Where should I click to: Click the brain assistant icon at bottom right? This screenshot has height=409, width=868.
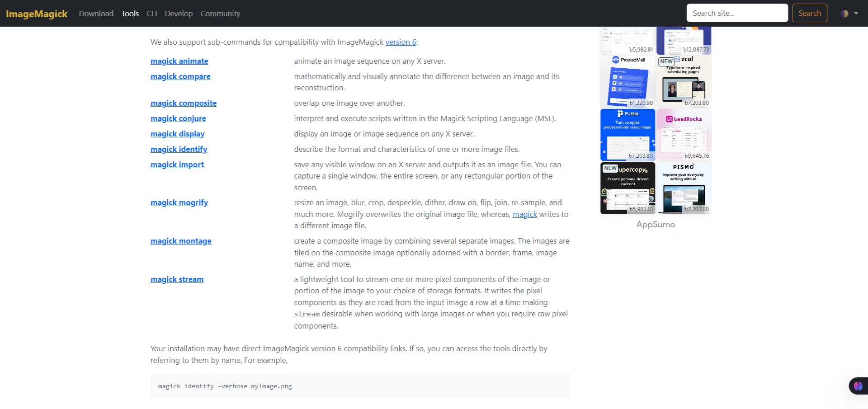858,386
